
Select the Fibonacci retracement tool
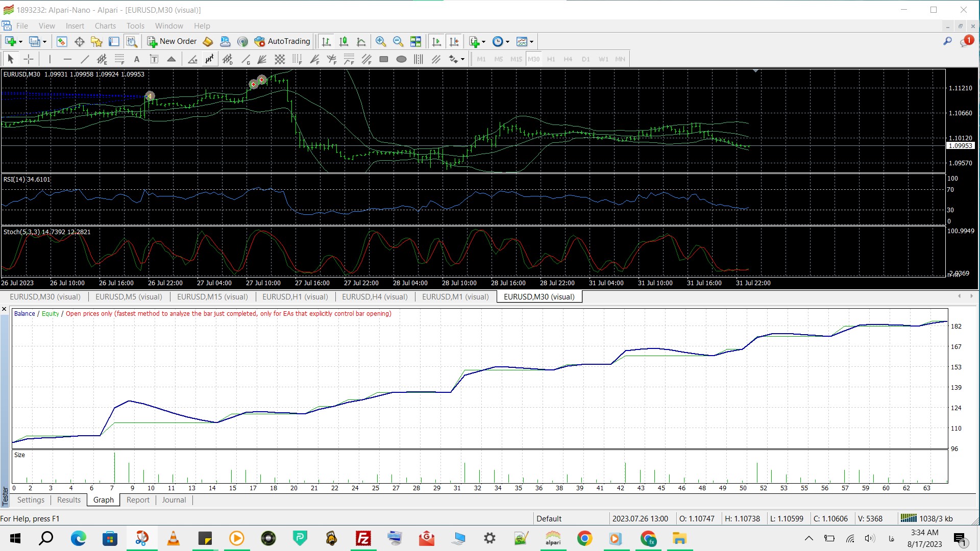pyautogui.click(x=119, y=59)
